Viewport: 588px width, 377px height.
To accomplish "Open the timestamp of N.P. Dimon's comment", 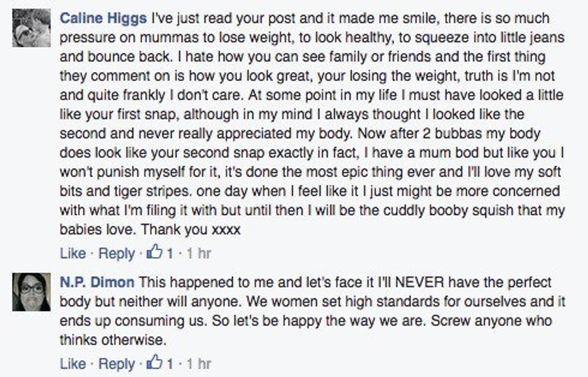I will (198, 364).
